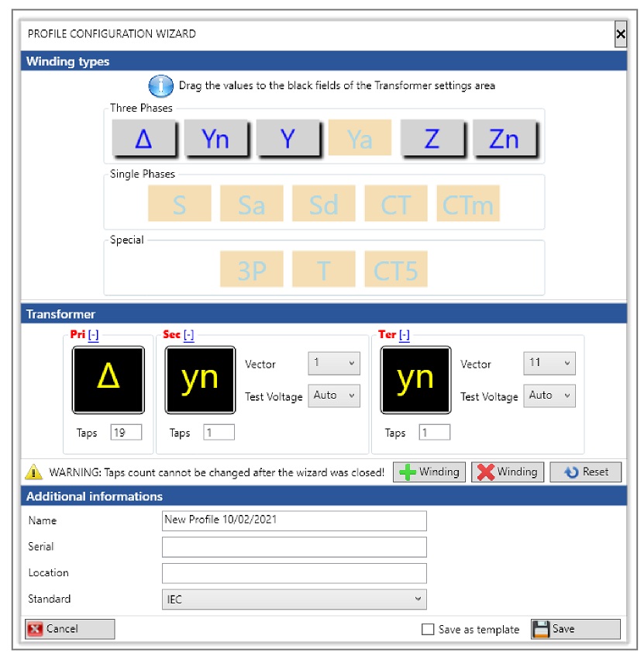Click the primary Delta black field
This screenshot has height=660, width=644.
pyautogui.click(x=108, y=380)
